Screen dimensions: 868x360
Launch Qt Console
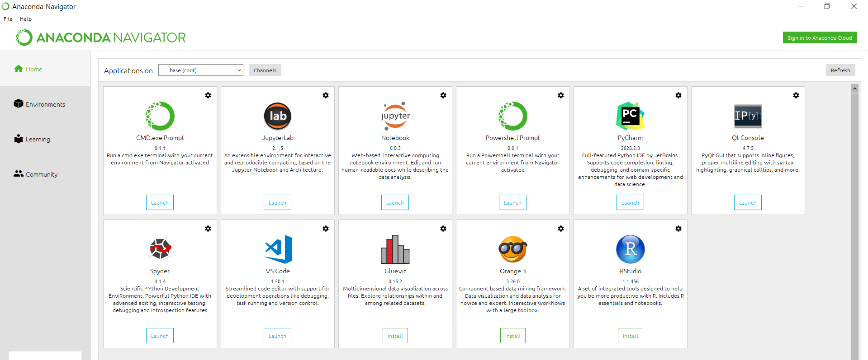748,202
